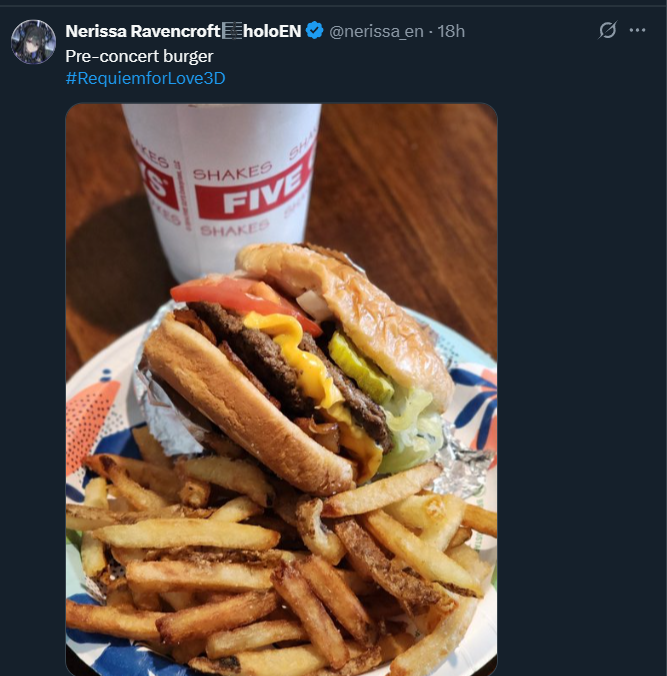This screenshot has width=667, height=676.
Task: Click the pickle slice on the burger
Action: point(360,366)
